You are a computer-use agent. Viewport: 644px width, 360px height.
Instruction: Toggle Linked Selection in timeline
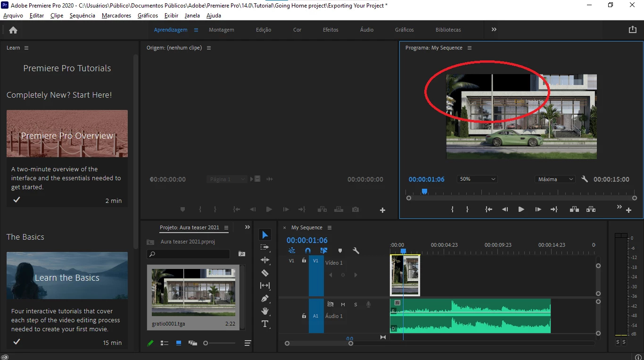324,251
